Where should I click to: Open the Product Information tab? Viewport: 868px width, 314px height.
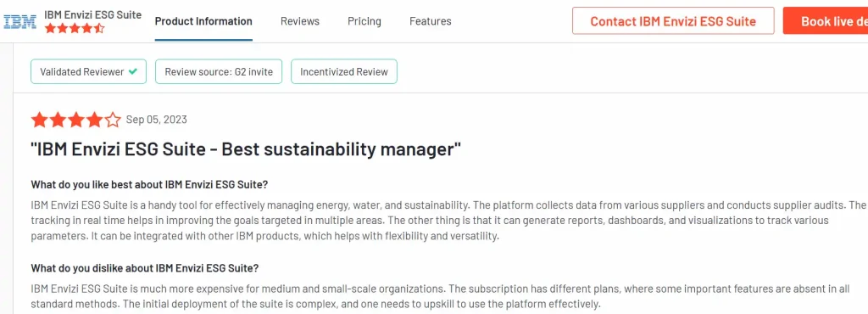[x=203, y=21]
